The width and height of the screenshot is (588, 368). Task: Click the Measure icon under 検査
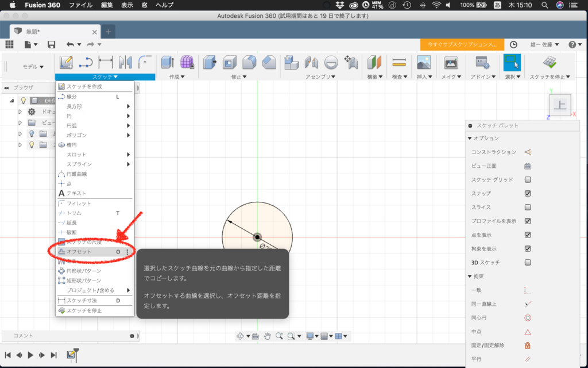click(x=399, y=62)
